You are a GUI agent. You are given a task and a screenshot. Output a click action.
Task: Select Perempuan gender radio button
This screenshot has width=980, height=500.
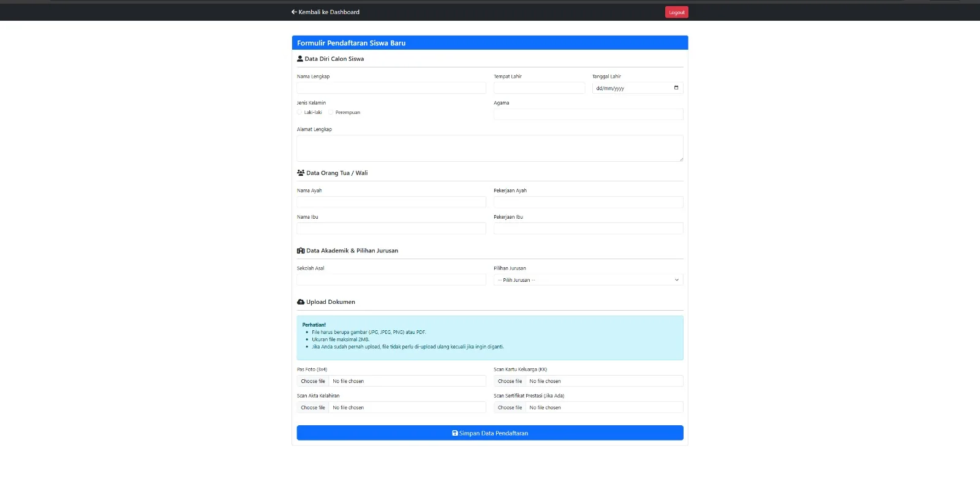(x=331, y=112)
